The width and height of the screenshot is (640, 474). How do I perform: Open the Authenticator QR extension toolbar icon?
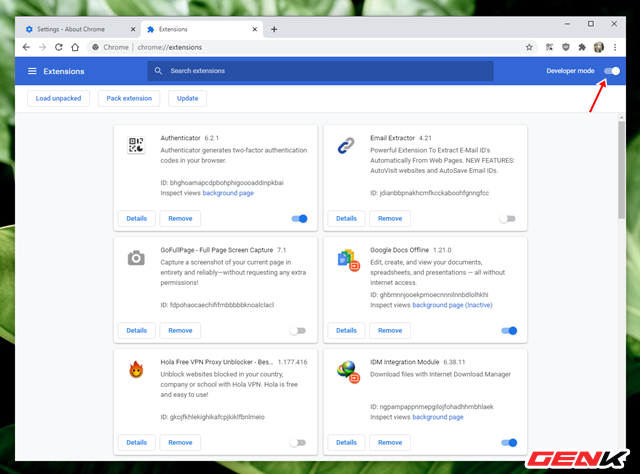(x=549, y=47)
